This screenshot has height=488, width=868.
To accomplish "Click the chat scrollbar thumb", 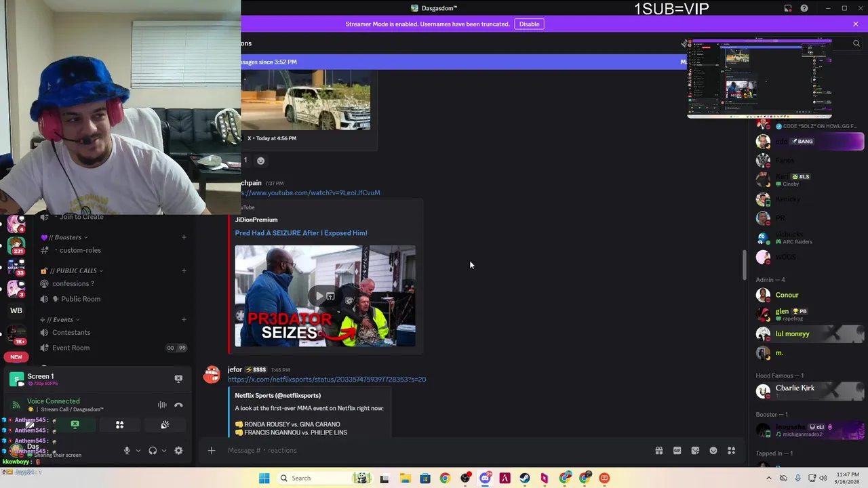I will [x=745, y=265].
